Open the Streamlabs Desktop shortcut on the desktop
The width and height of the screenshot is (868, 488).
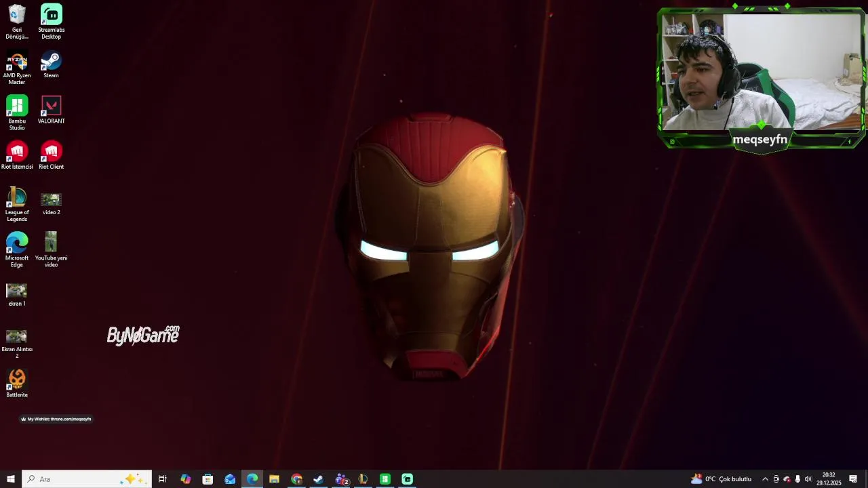point(52,21)
